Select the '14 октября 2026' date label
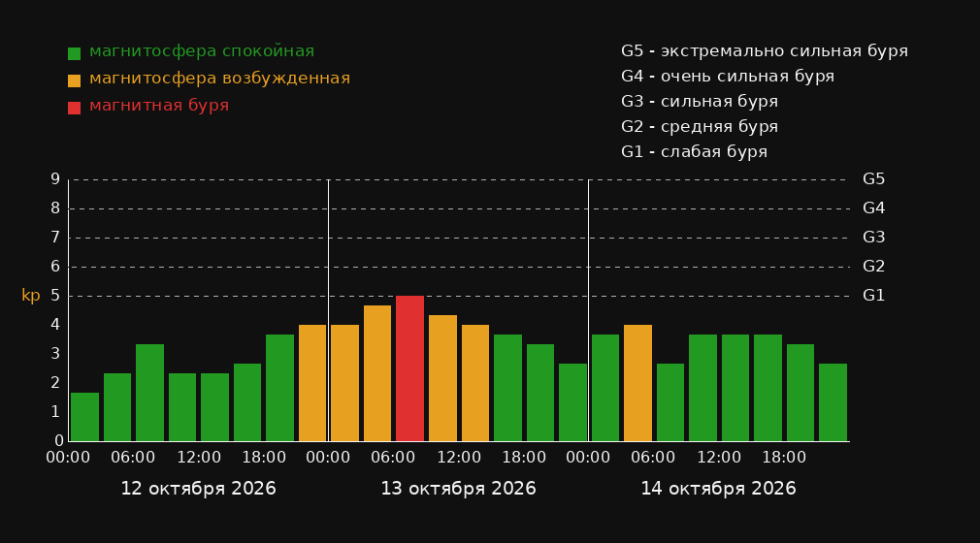 coord(718,489)
